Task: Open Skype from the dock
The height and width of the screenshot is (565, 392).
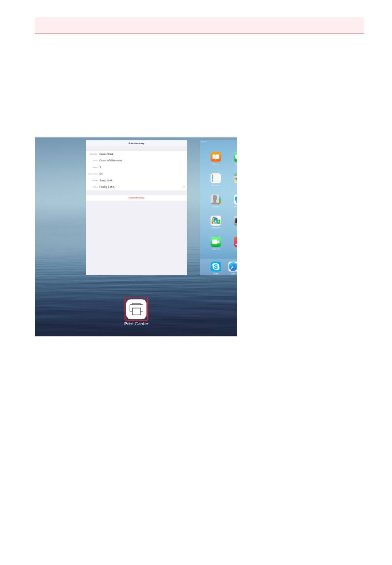Action: [x=216, y=267]
